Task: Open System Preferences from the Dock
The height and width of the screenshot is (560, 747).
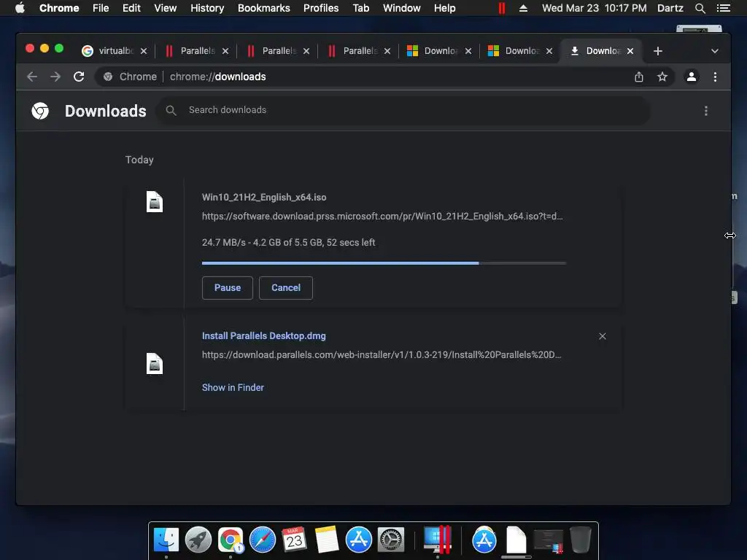Action: point(391,540)
